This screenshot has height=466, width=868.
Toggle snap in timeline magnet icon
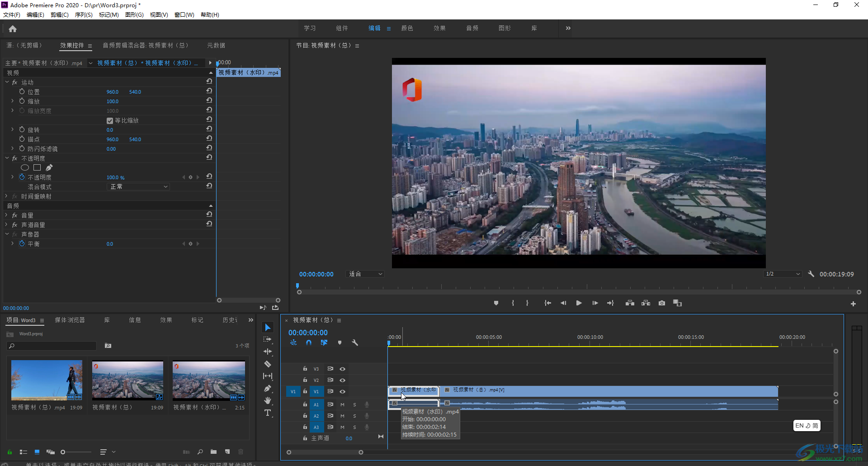pyautogui.click(x=309, y=343)
